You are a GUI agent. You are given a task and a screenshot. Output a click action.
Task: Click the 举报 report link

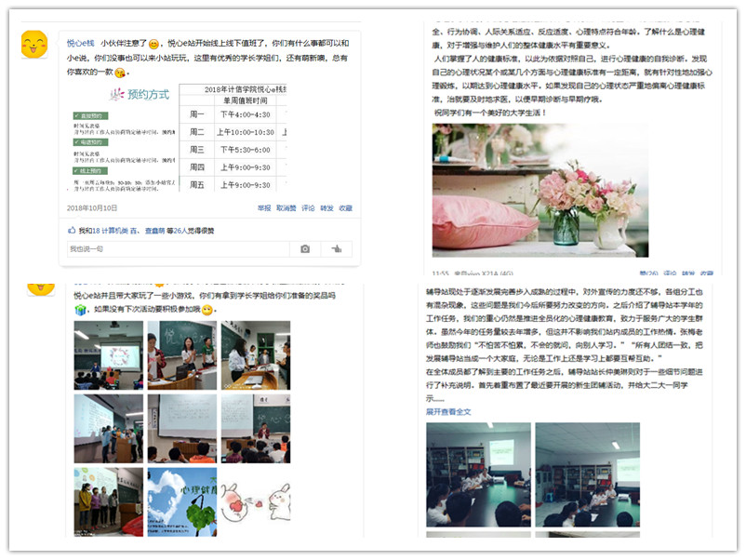264,208
